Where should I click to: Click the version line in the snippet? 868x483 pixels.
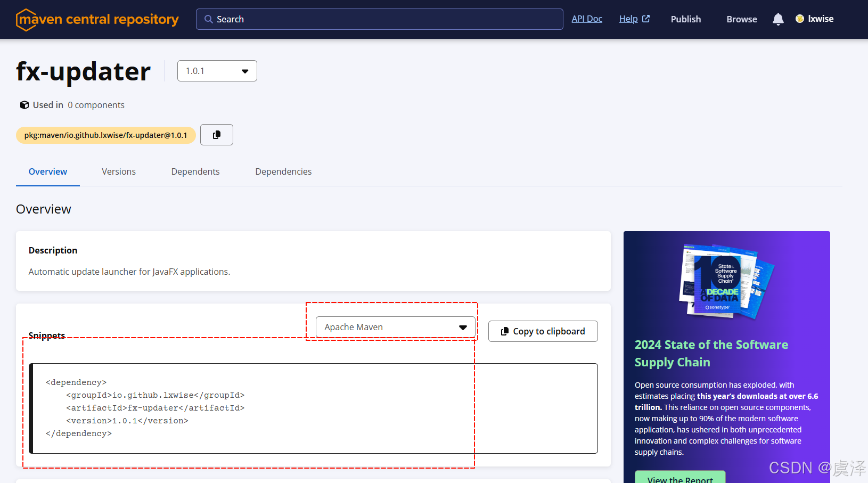127,421
